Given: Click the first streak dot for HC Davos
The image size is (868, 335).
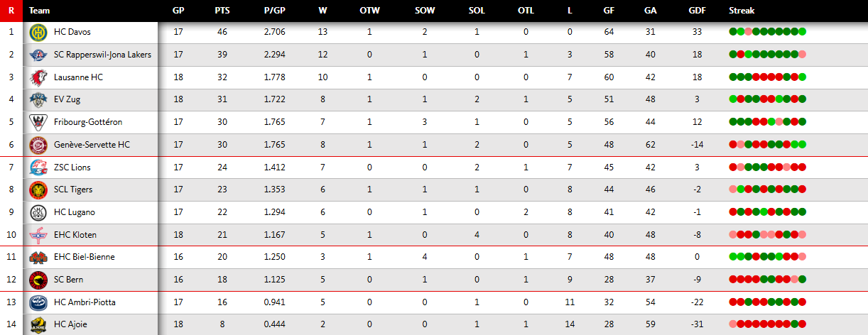Looking at the screenshot, I should pyautogui.click(x=733, y=32).
